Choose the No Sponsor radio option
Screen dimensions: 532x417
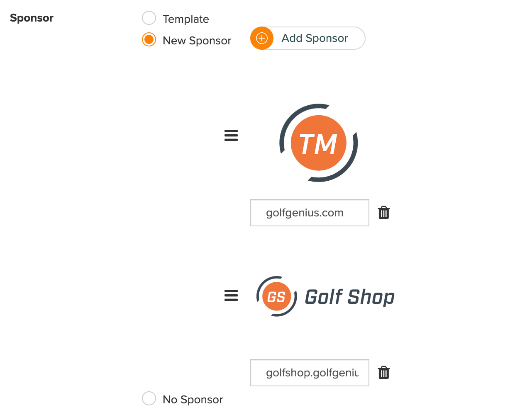click(149, 398)
